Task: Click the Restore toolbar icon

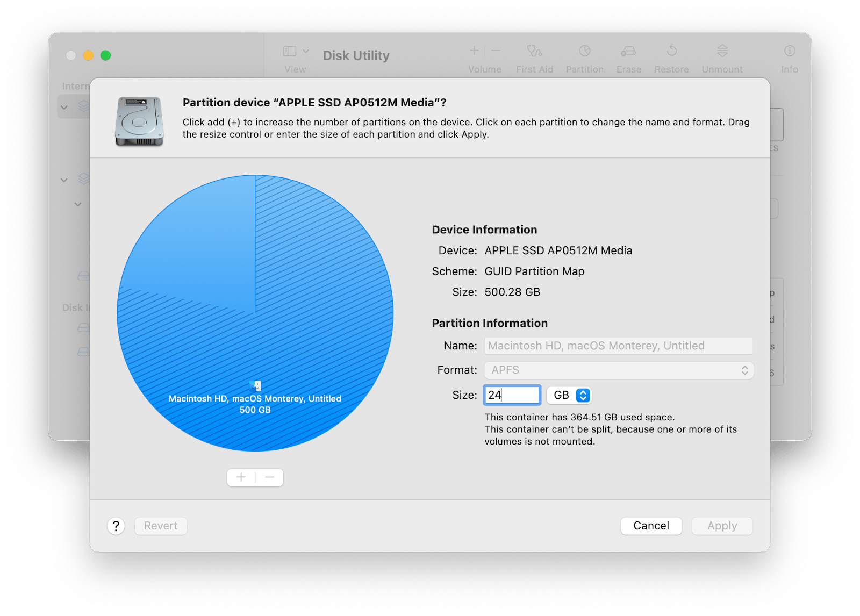Action: click(672, 51)
